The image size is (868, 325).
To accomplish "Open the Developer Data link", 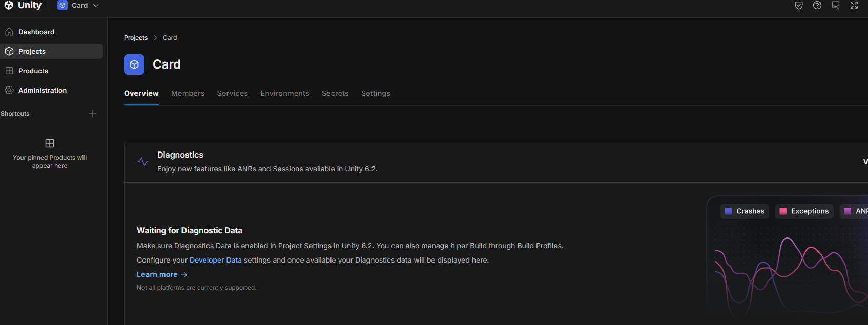I will pos(215,260).
